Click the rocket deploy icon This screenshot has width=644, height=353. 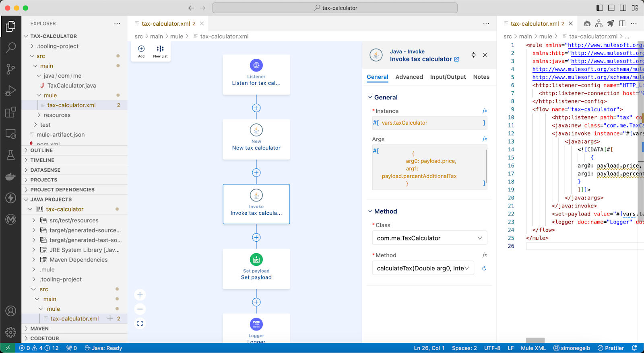pos(611,24)
